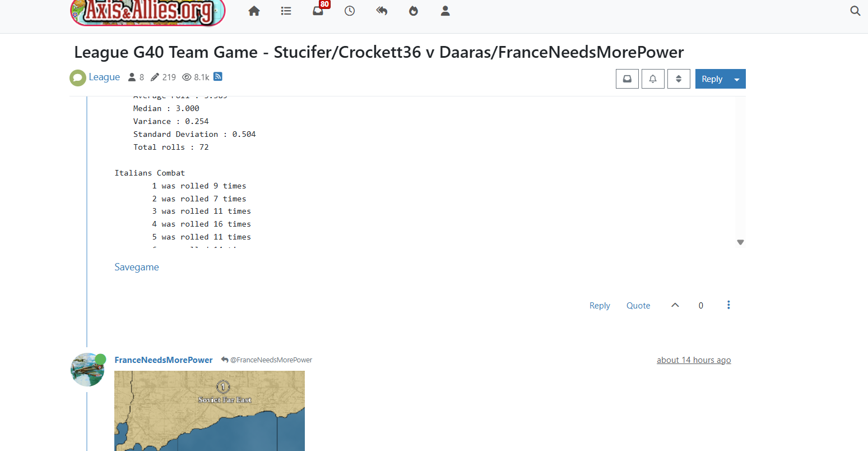868x451 pixels.
Task: Click Quote under the post
Action: pos(638,306)
